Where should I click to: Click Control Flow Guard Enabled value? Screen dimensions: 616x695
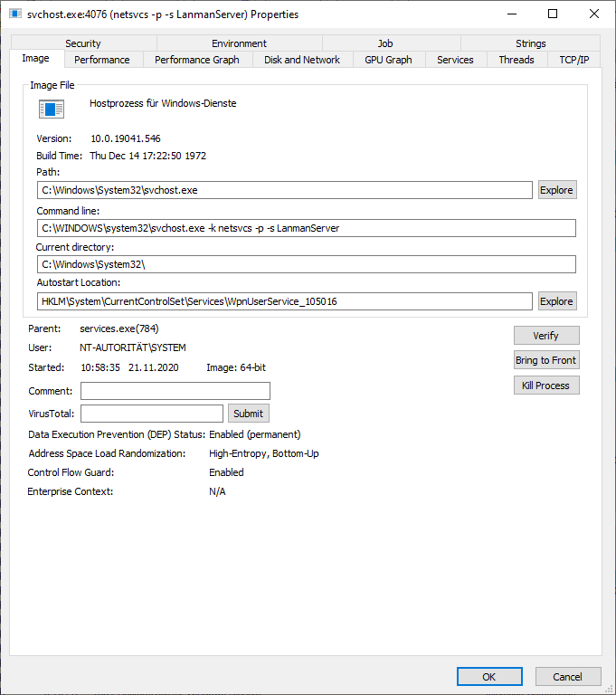click(226, 472)
